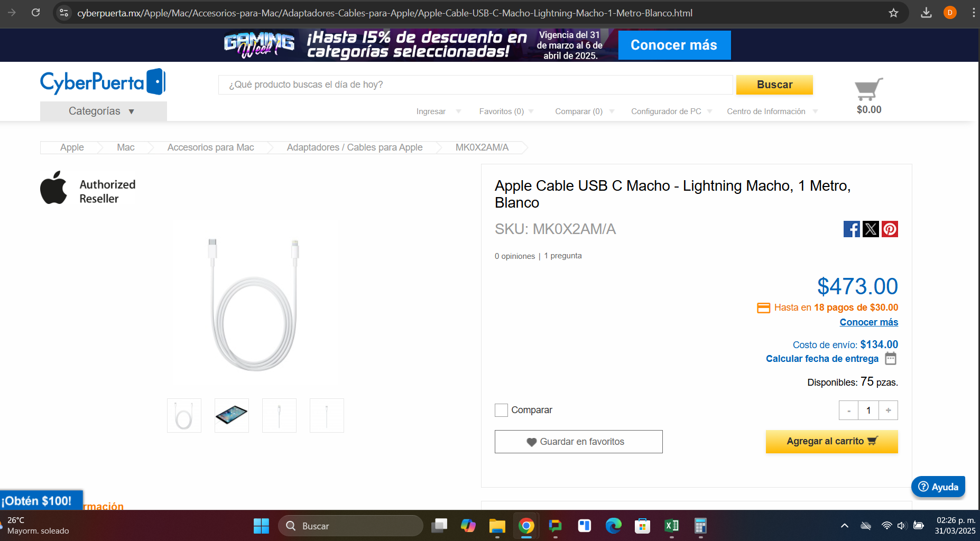The image size is (980, 541).
Task: Decrease quantity with minus button
Action: pos(849,411)
